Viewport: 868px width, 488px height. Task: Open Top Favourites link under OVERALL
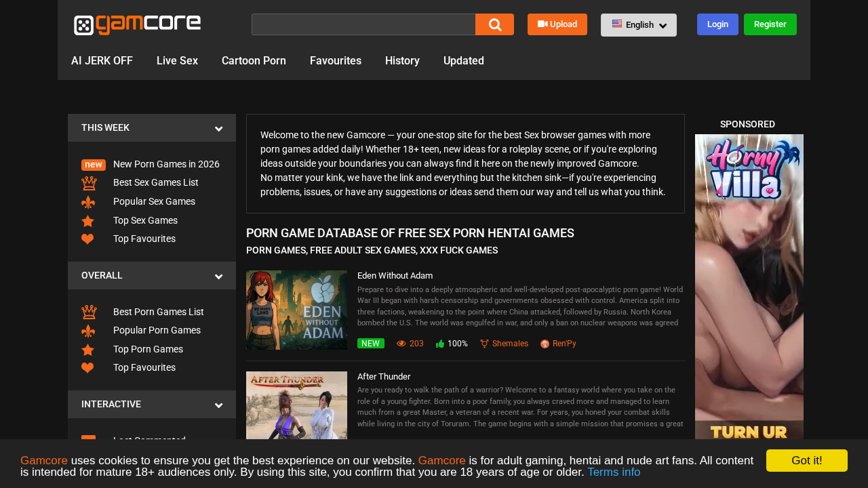[144, 367]
